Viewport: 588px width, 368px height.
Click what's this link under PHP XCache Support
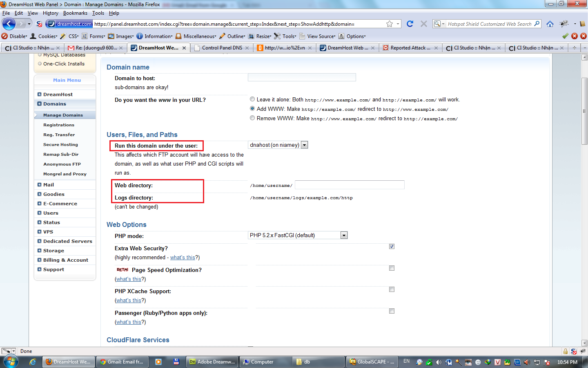coord(129,300)
